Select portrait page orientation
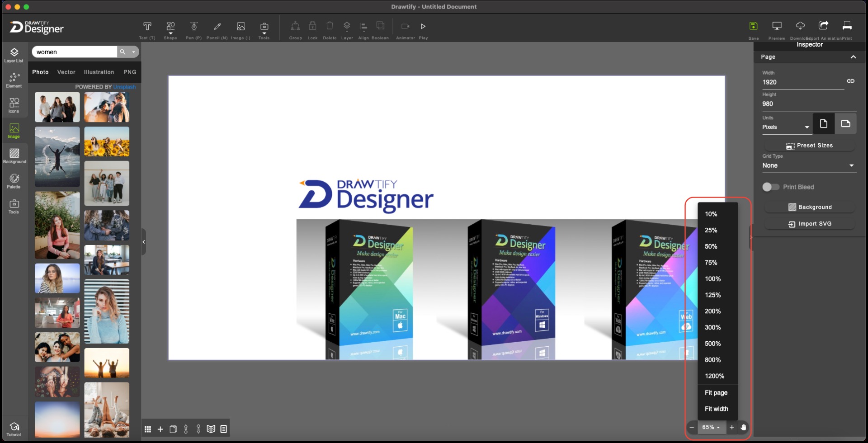This screenshot has width=868, height=443. (824, 123)
